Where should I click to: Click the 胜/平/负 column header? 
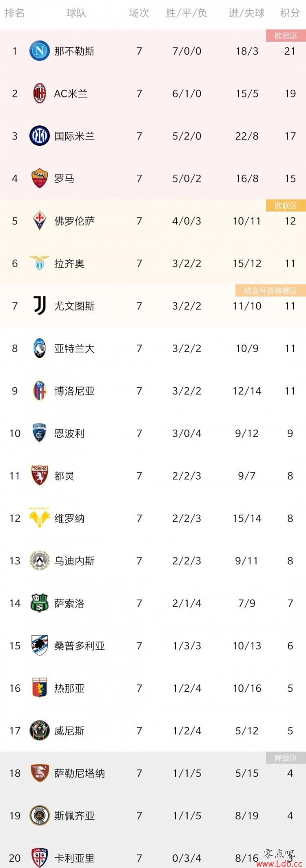pyautogui.click(x=186, y=13)
